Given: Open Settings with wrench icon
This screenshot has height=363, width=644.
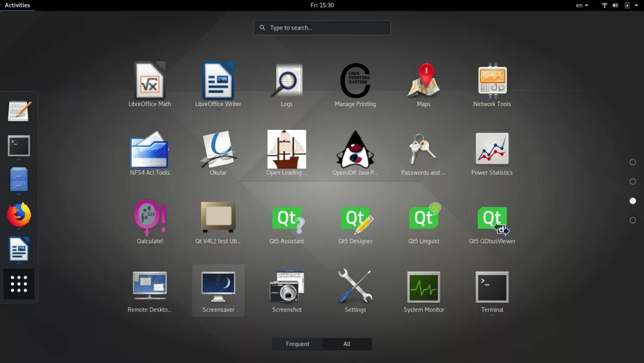Looking at the screenshot, I should (355, 291).
